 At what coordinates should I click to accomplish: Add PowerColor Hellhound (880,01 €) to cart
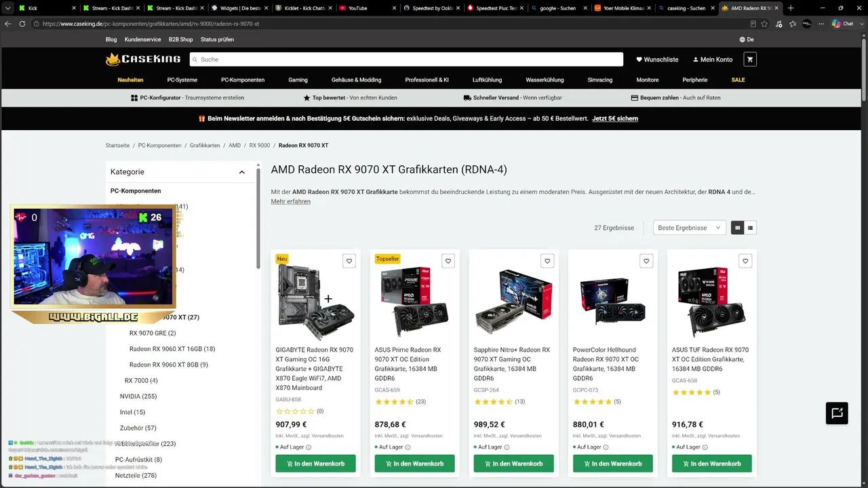point(613,464)
